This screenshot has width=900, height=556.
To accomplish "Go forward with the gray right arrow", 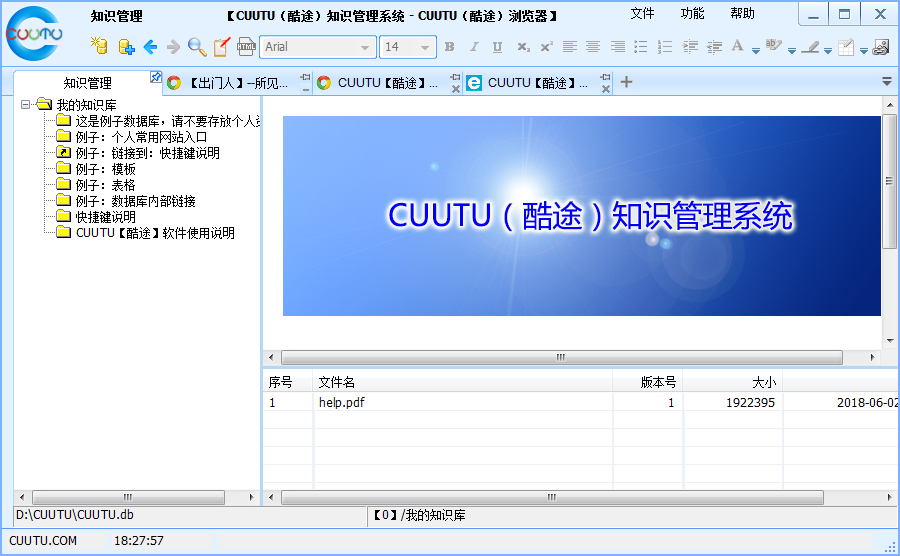I will click(173, 47).
